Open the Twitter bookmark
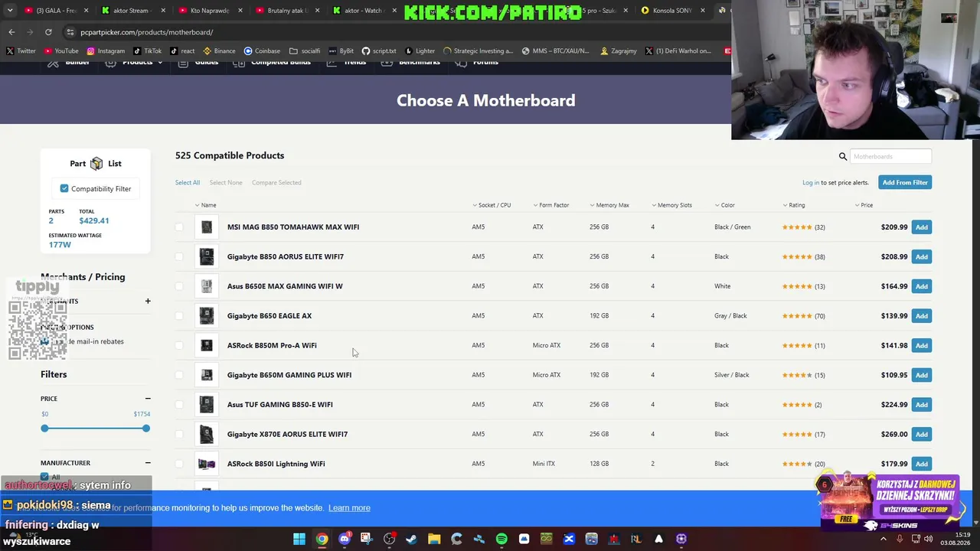 [x=21, y=51]
